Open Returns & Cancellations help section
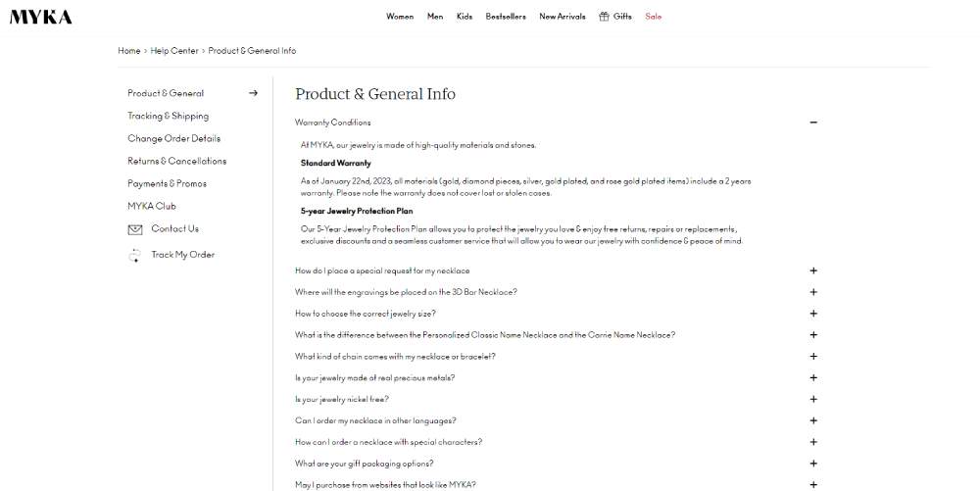This screenshot has height=491, width=980. [176, 161]
